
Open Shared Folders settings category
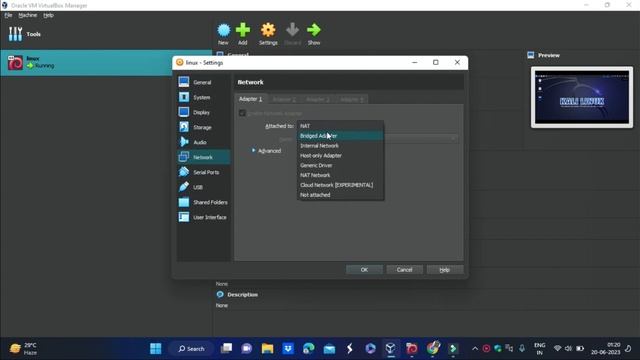[203, 202]
